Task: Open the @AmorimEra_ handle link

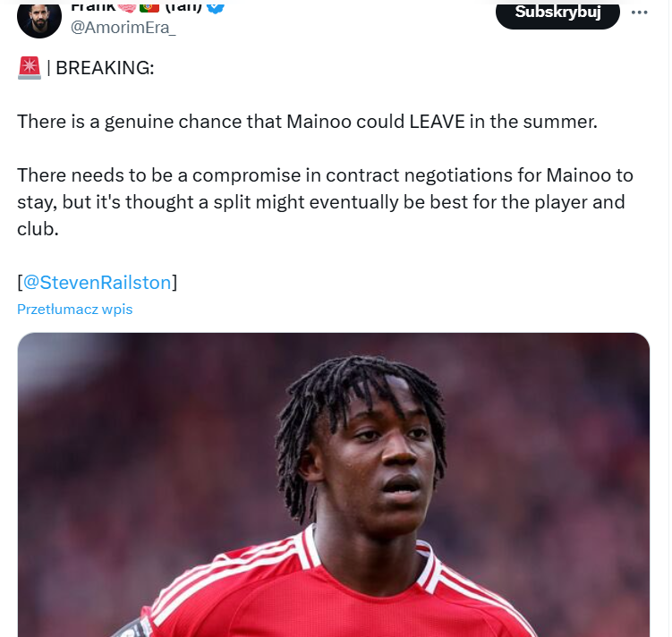Action: click(x=123, y=28)
